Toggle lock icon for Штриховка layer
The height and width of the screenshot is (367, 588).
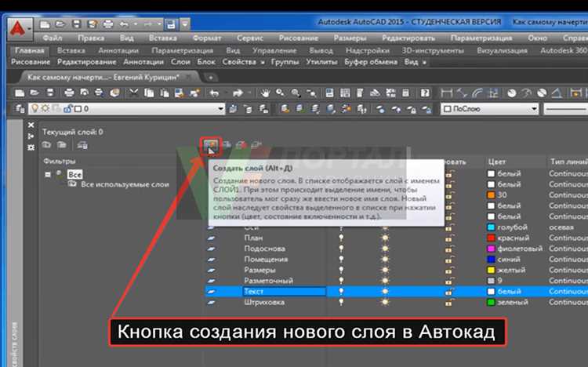(x=448, y=302)
